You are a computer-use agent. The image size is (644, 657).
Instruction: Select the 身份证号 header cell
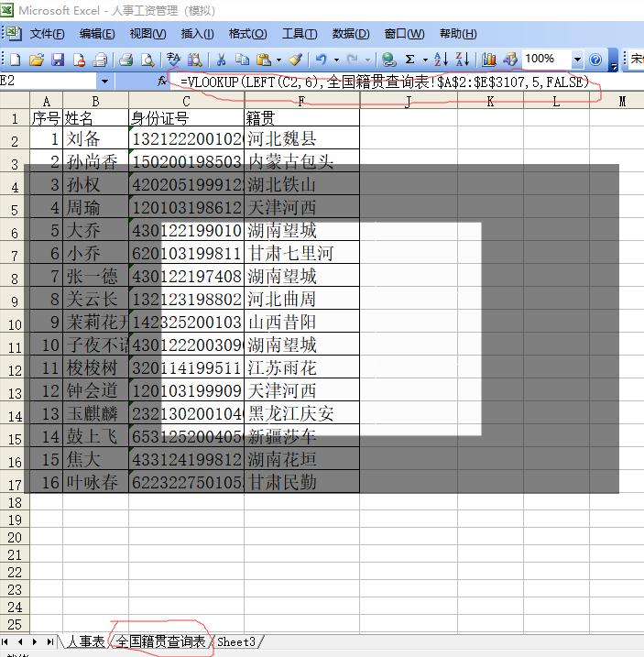point(186,117)
